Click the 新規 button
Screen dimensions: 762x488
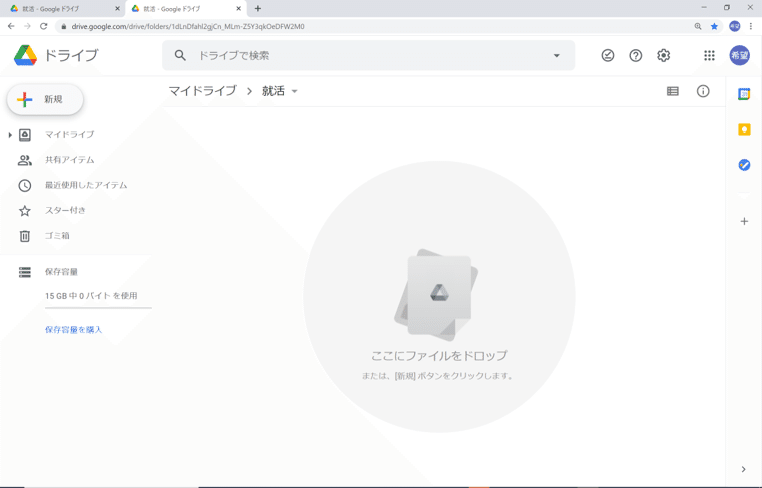tap(45, 100)
